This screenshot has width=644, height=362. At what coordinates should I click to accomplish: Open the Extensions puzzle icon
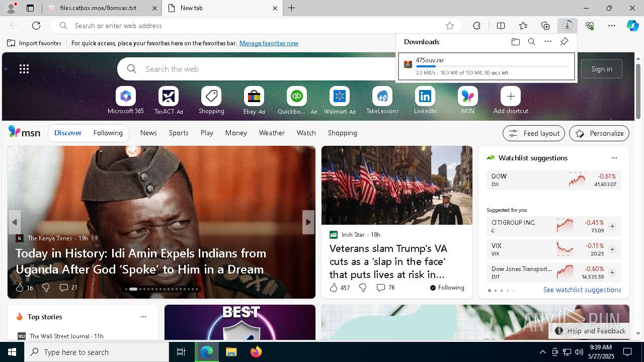[476, 26]
